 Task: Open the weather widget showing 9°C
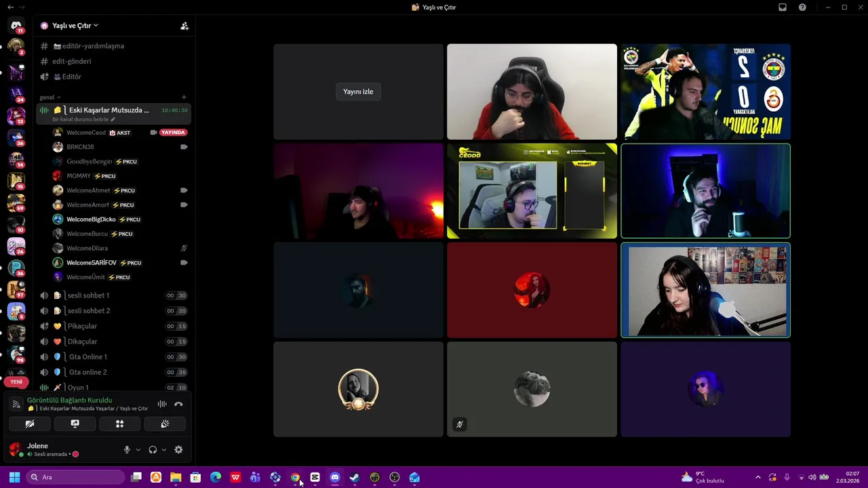[703, 477]
